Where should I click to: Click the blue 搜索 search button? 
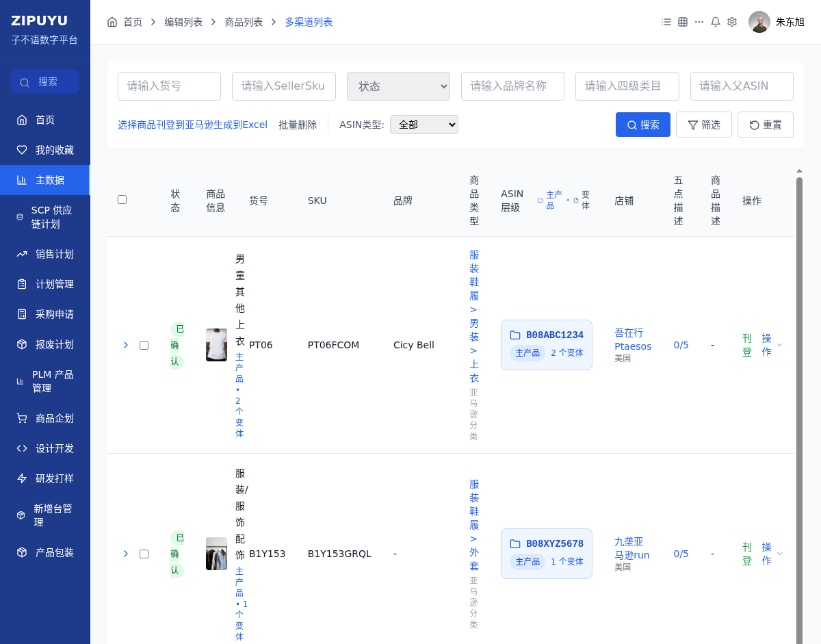coord(642,125)
